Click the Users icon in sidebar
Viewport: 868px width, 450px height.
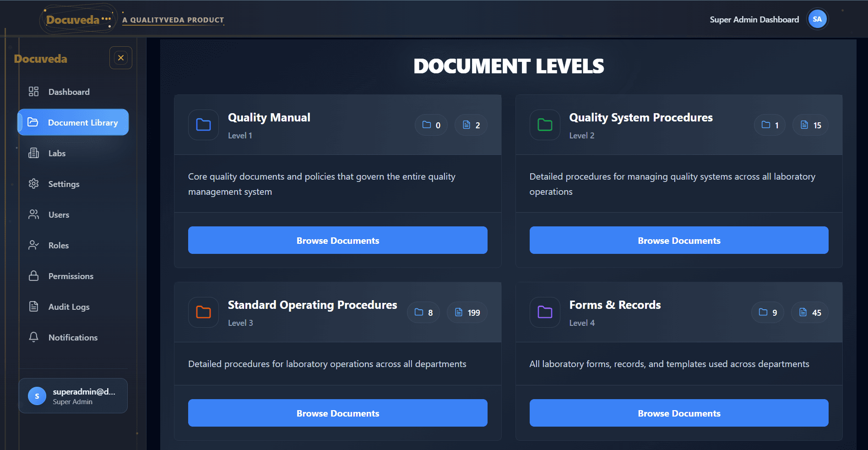[x=33, y=214]
